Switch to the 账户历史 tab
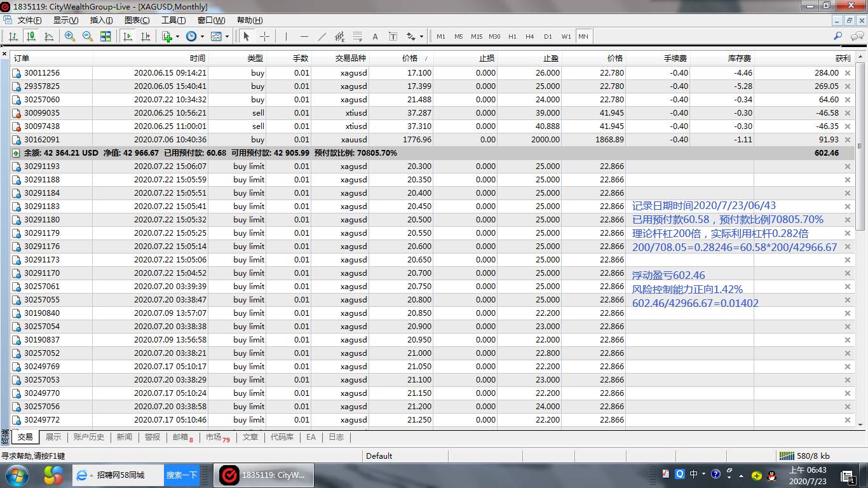Image resolution: width=868 pixels, height=488 pixels. [x=89, y=437]
